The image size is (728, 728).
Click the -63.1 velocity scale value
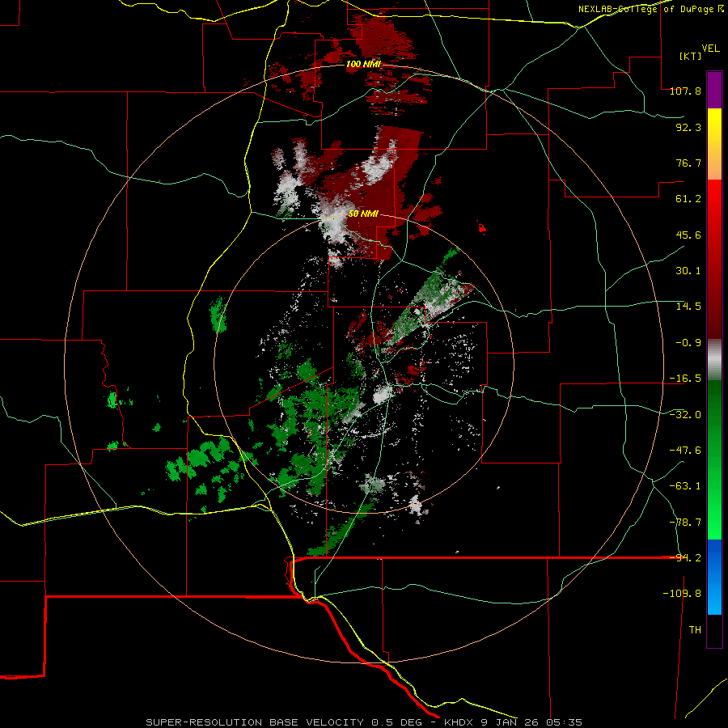coord(685,486)
